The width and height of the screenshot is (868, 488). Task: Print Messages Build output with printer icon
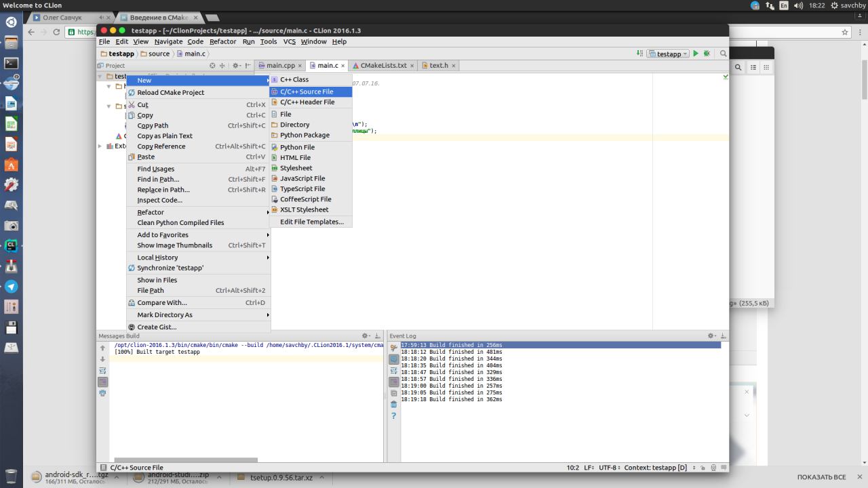click(102, 393)
